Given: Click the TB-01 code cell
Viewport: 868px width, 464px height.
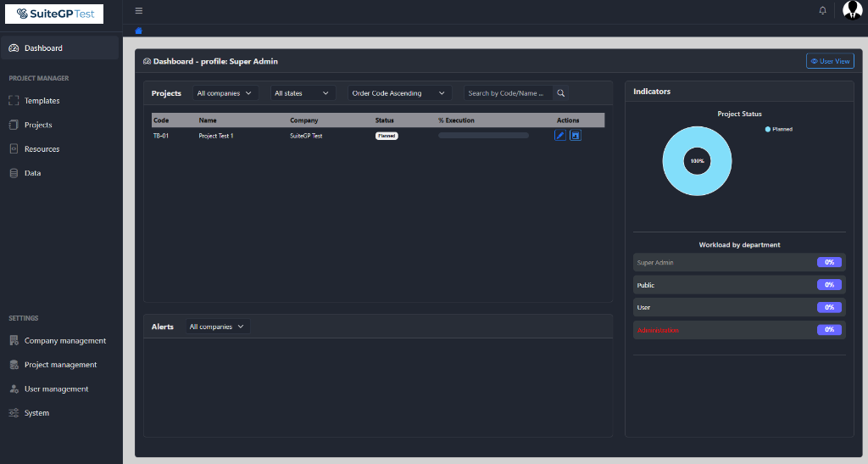Looking at the screenshot, I should pyautogui.click(x=160, y=136).
